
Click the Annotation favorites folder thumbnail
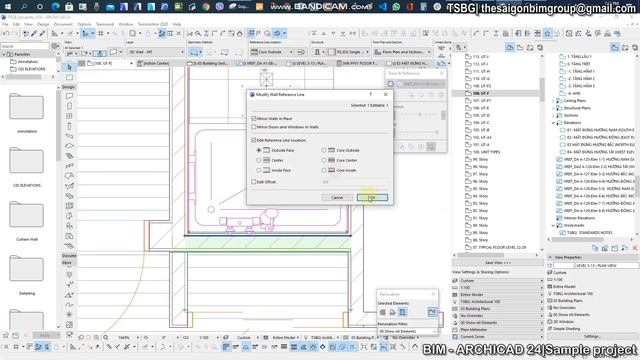[26, 107]
